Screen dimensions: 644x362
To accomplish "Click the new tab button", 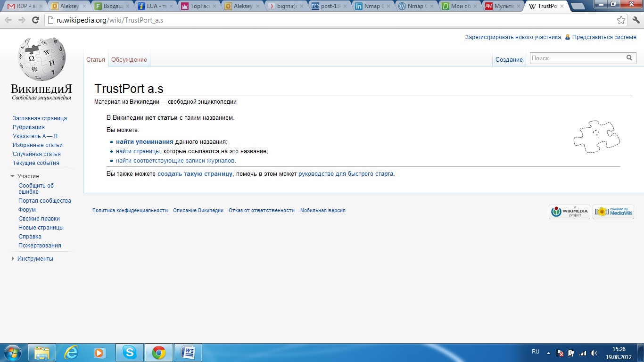I will pyautogui.click(x=577, y=6).
